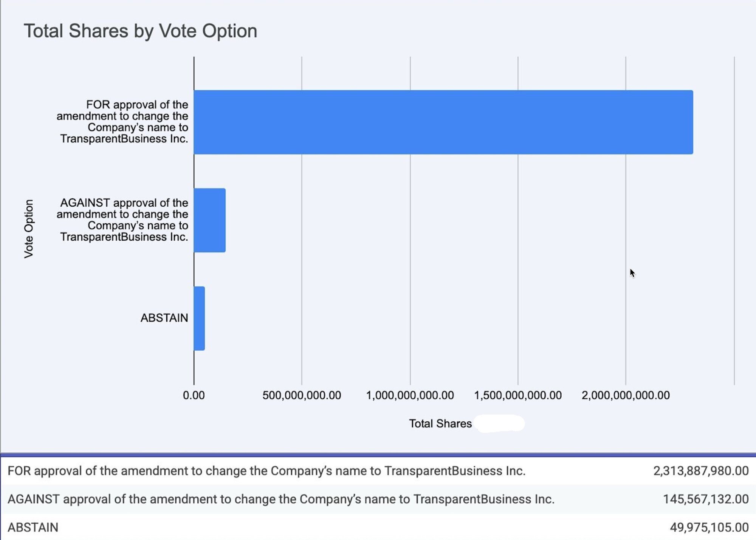The width and height of the screenshot is (756, 540).
Task: Select the FOR approval table row text
Action: pyautogui.click(x=266, y=471)
